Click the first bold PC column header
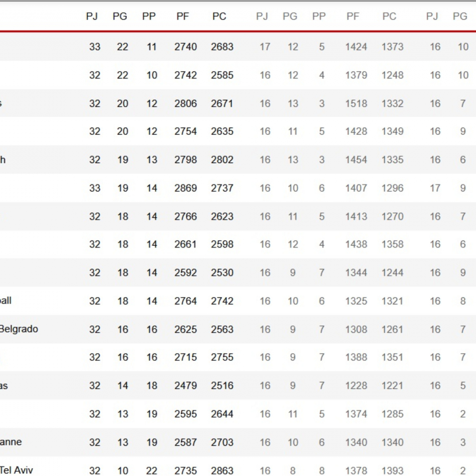This screenshot has width=476, height=476. [219, 16]
